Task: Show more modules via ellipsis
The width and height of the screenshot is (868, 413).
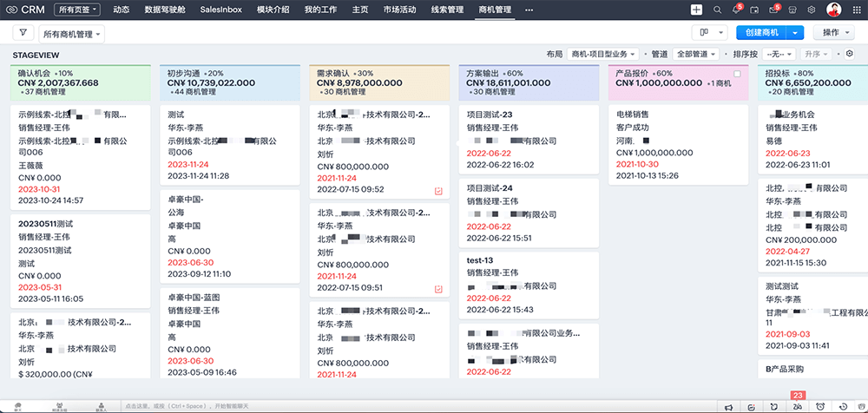Action: [x=529, y=10]
